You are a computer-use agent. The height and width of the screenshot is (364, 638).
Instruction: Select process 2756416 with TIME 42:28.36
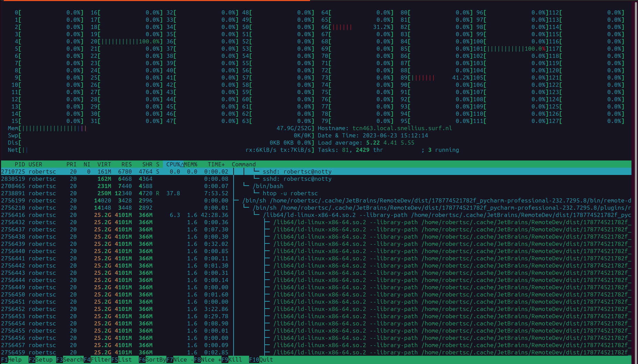tap(316, 215)
